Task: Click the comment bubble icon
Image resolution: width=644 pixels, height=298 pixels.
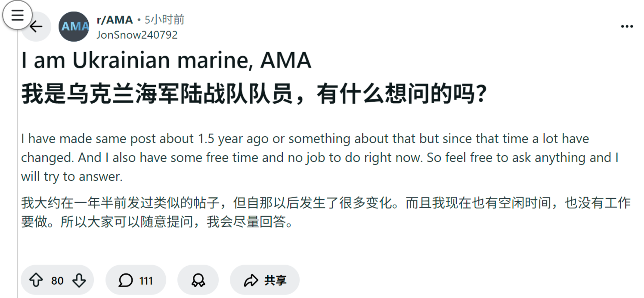Action: point(125,281)
